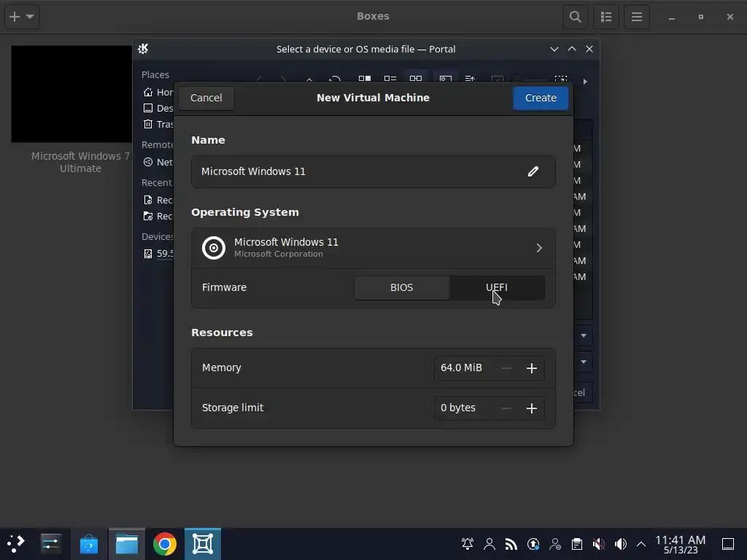The width and height of the screenshot is (747, 560).
Task: Open the lower dropdown arrow in the Portal dialog
Action: point(584,362)
